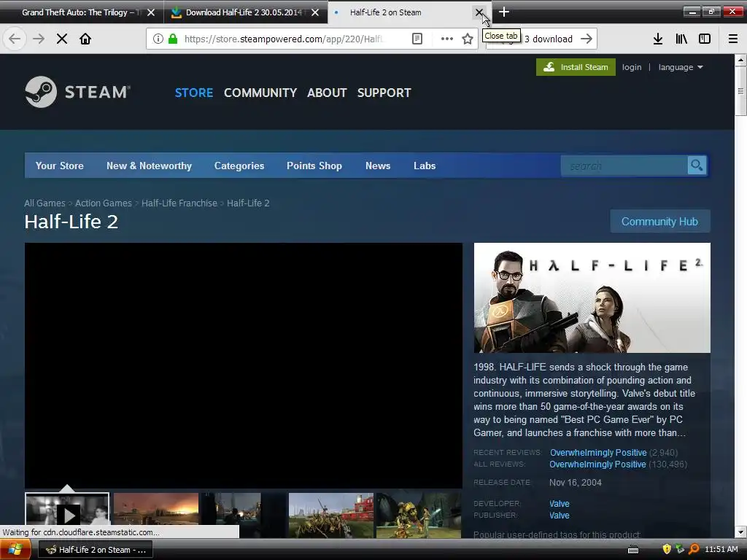Image resolution: width=747 pixels, height=560 pixels.
Task: Click the publisher Valve link
Action: click(x=560, y=516)
